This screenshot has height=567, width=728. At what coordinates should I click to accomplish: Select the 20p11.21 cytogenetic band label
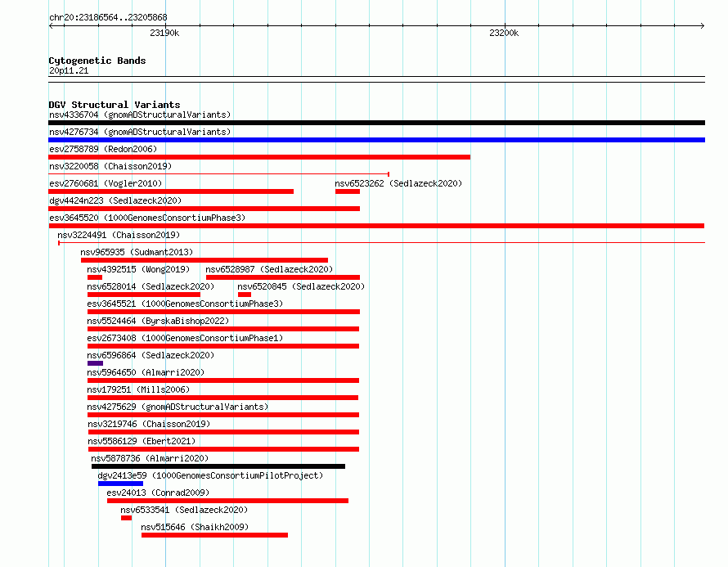(x=69, y=71)
